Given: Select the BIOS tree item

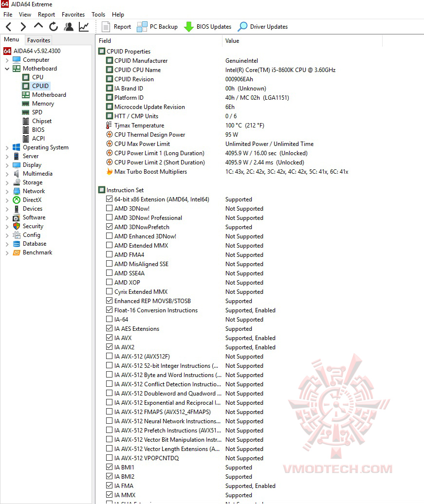Looking at the screenshot, I should (38, 129).
